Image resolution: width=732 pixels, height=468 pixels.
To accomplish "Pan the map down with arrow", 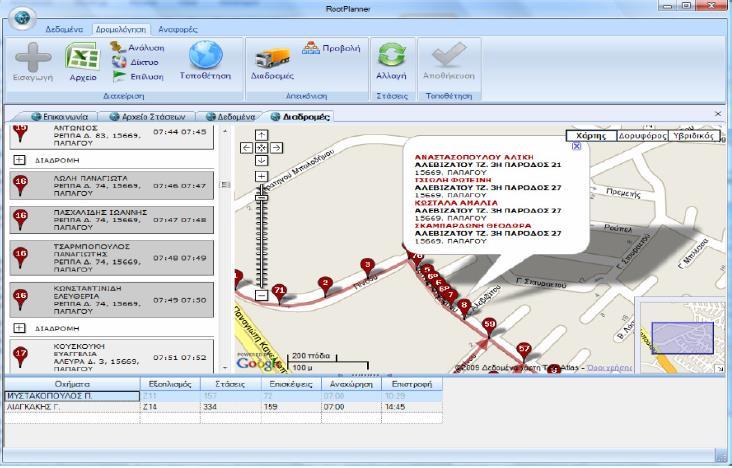I will click(x=261, y=161).
